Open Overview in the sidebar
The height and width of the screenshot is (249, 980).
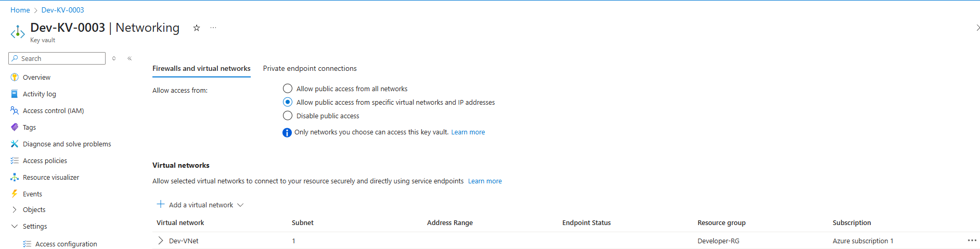(36, 77)
